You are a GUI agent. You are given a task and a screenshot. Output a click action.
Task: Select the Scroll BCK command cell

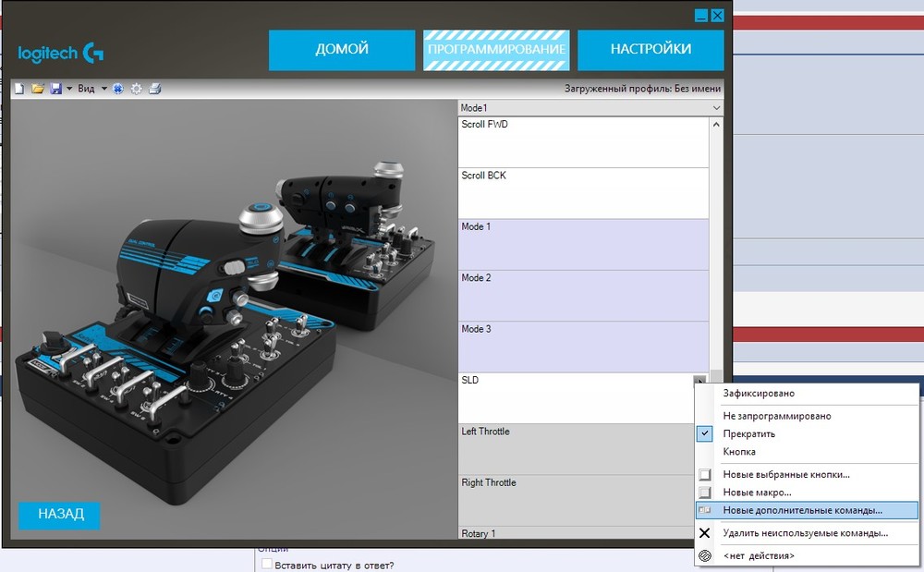coord(583,193)
